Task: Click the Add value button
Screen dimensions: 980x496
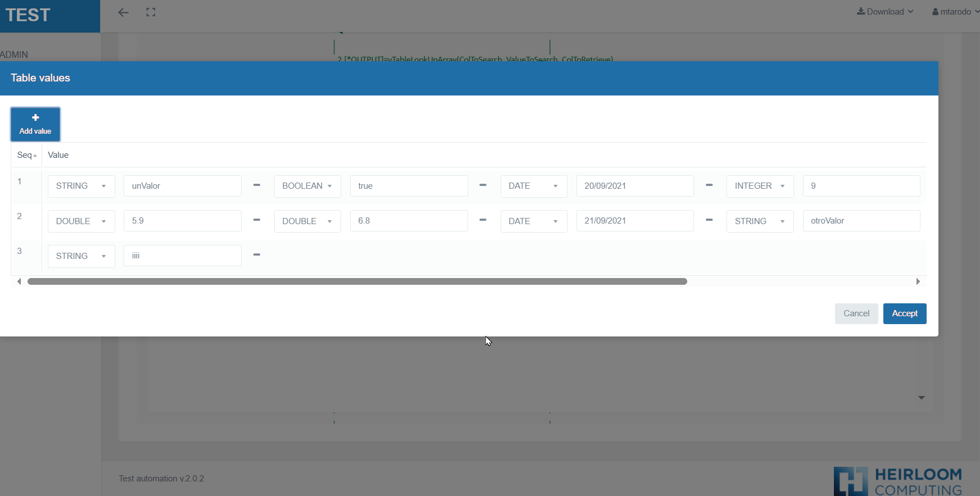Action: coord(35,124)
